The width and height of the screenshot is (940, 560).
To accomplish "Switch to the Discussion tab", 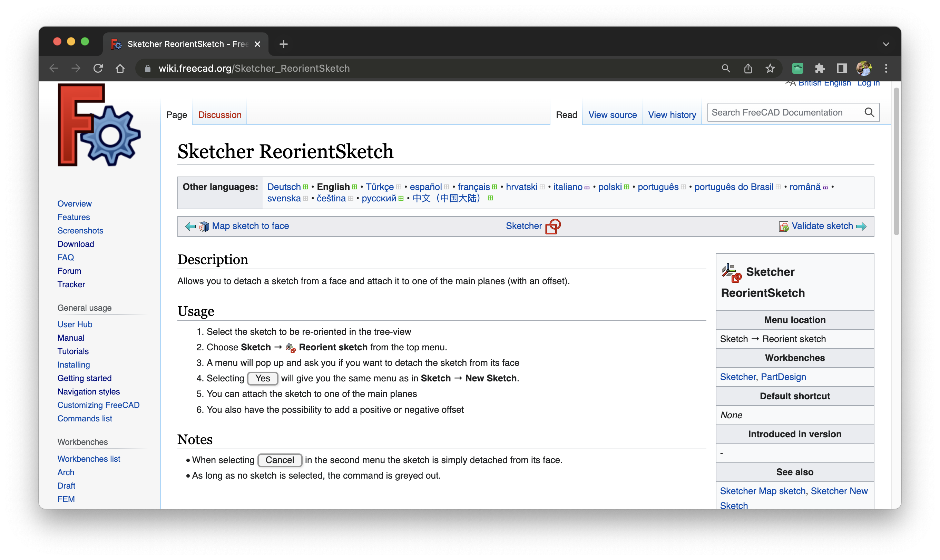I will click(x=220, y=115).
